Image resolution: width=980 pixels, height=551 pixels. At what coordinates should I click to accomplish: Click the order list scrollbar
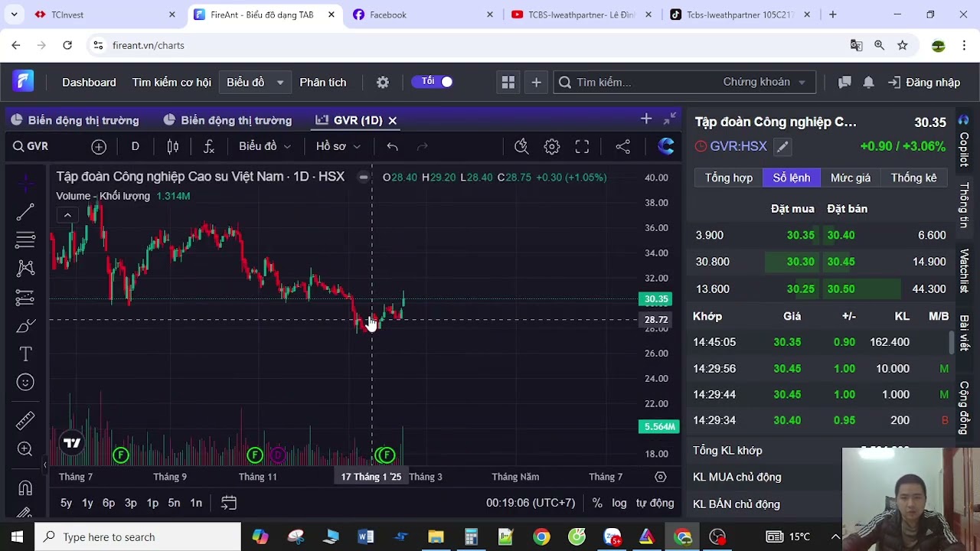952,342
